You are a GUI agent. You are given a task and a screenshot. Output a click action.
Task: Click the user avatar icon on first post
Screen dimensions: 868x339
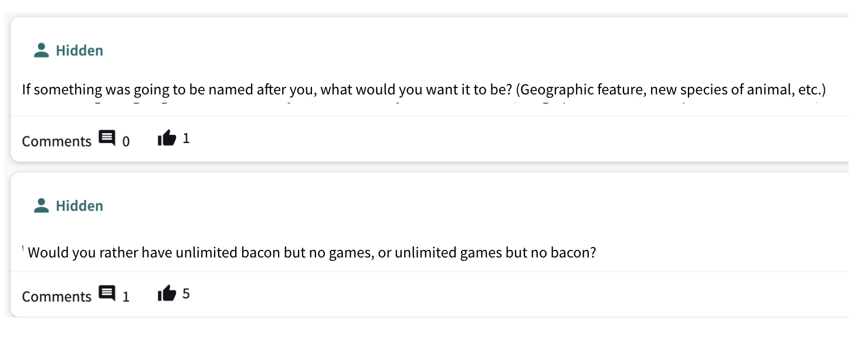point(41,50)
